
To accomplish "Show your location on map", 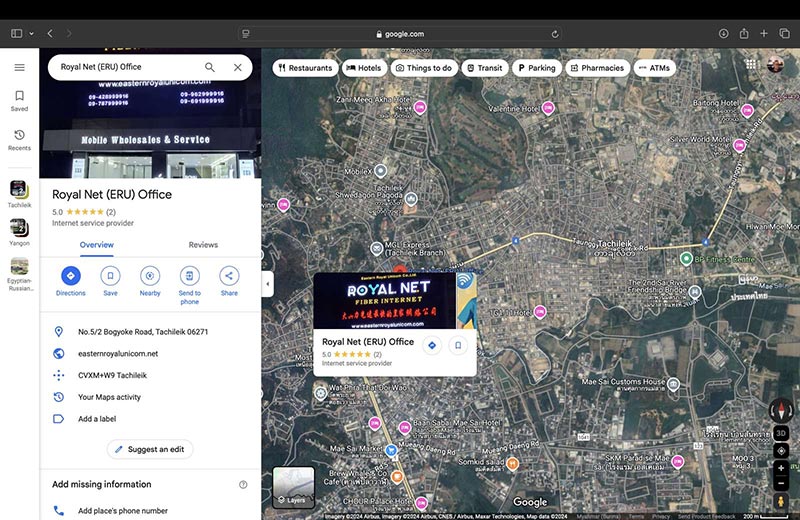I will coord(781,451).
